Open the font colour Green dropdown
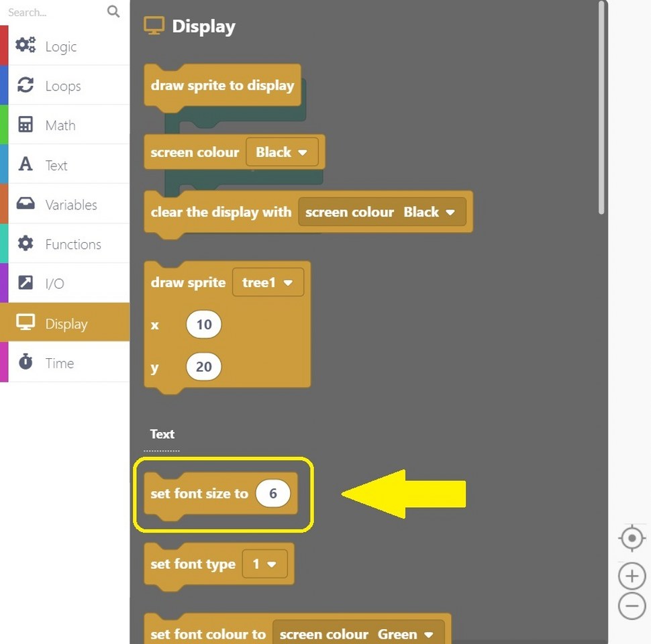The width and height of the screenshot is (651, 644). 405,634
